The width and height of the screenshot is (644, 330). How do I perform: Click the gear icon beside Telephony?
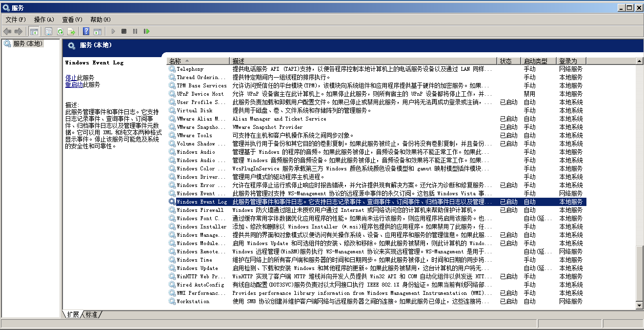click(x=172, y=69)
